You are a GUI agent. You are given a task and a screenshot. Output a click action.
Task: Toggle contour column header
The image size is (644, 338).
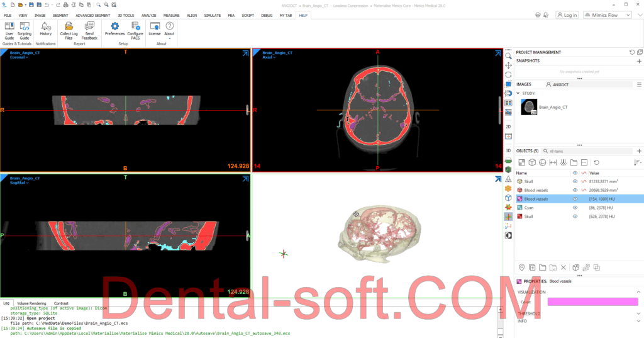(584, 173)
